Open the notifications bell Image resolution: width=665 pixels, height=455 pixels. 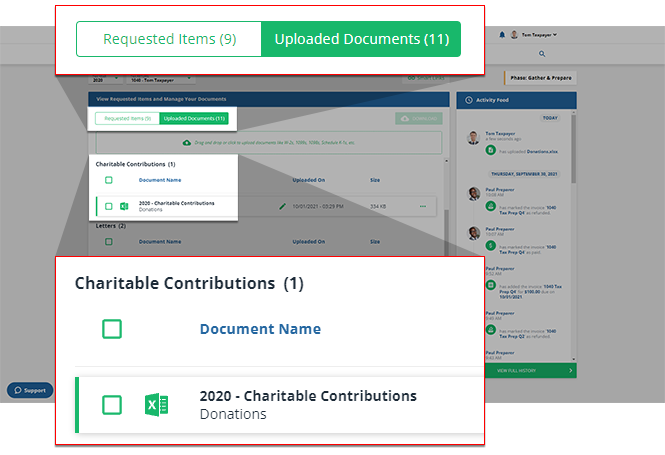502,35
